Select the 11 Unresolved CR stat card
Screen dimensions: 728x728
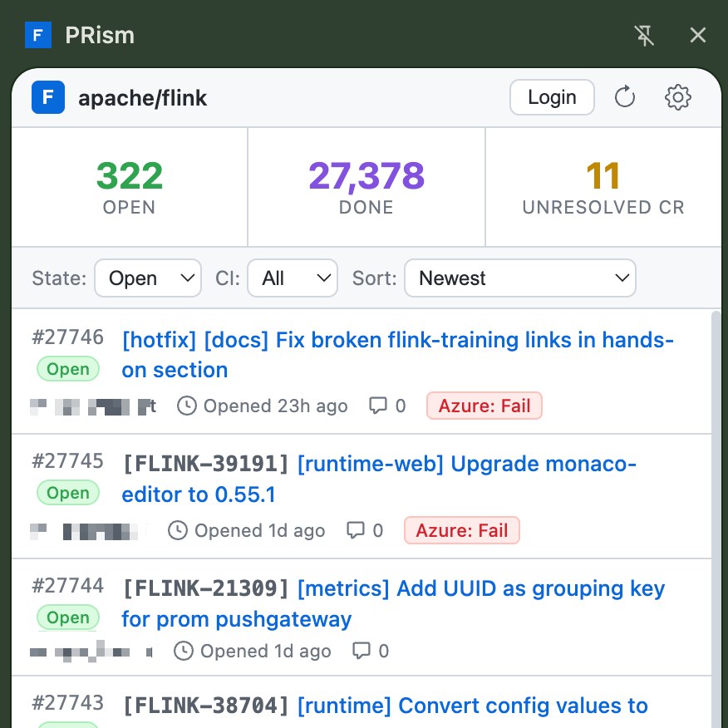pyautogui.click(x=603, y=187)
